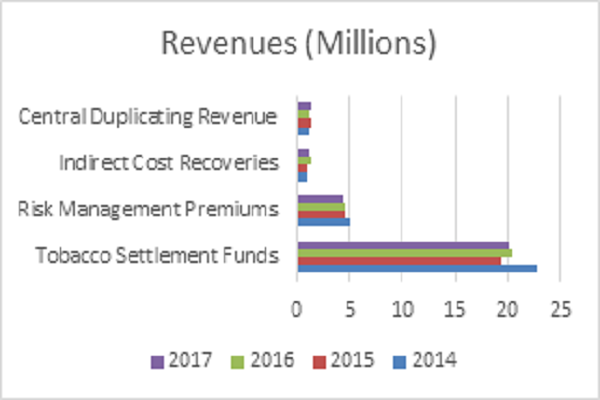Click the Tobacco Settlement Funds label
The height and width of the screenshot is (400, 600).
point(157,255)
